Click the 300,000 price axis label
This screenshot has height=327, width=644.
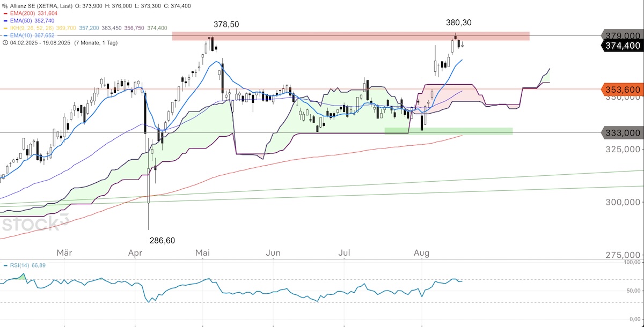623,202
